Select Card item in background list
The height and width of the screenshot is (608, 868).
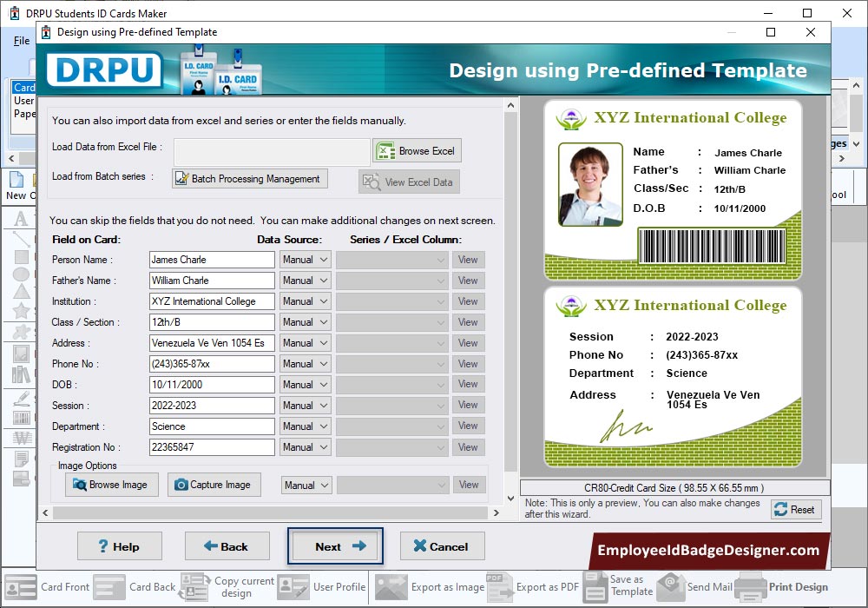[24, 88]
